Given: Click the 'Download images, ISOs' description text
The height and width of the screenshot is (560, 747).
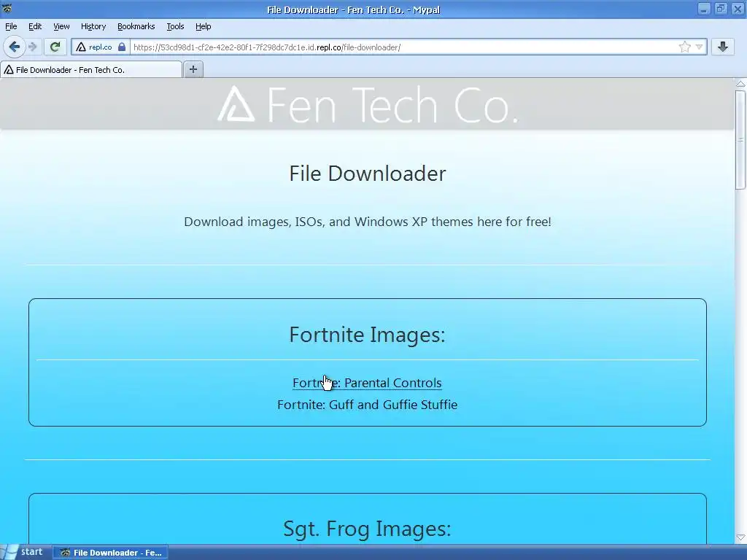Looking at the screenshot, I should [368, 222].
